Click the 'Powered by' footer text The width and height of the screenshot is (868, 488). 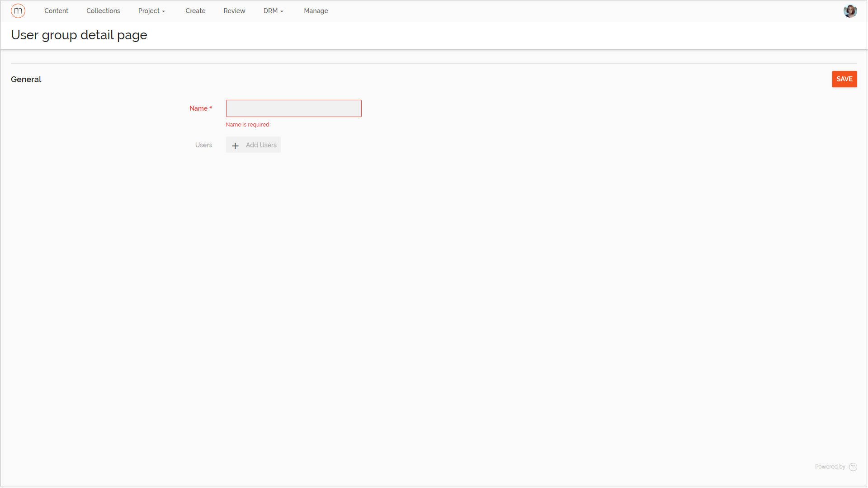(x=830, y=467)
